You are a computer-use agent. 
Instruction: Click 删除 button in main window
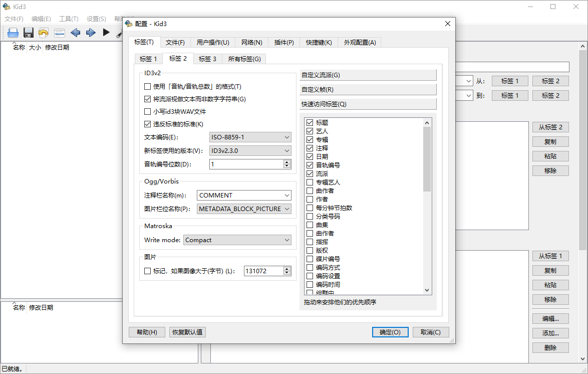(x=550, y=348)
